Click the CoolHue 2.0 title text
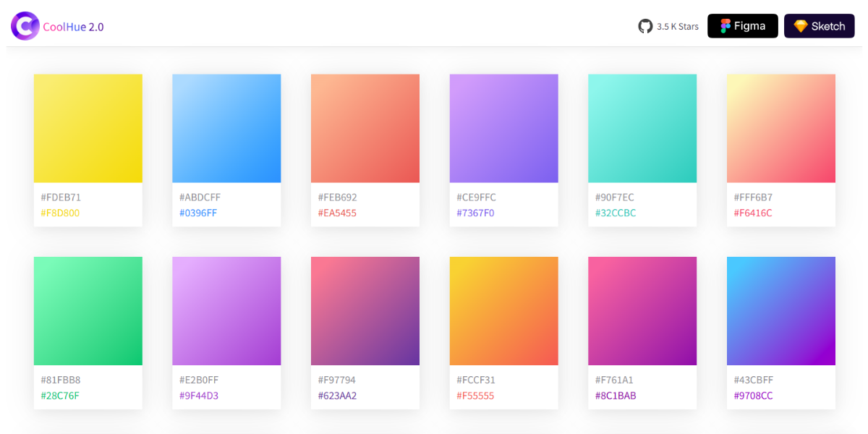This screenshot has height=434, width=868. click(x=71, y=26)
